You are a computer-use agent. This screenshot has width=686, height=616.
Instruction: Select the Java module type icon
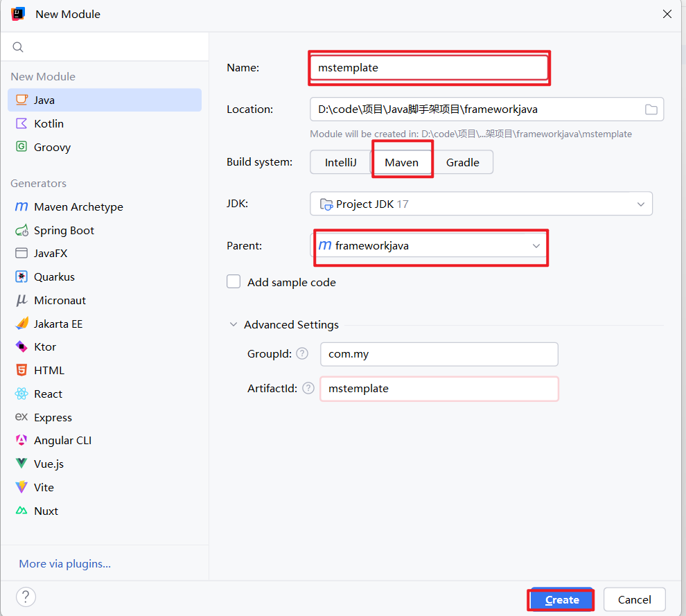pyautogui.click(x=21, y=100)
